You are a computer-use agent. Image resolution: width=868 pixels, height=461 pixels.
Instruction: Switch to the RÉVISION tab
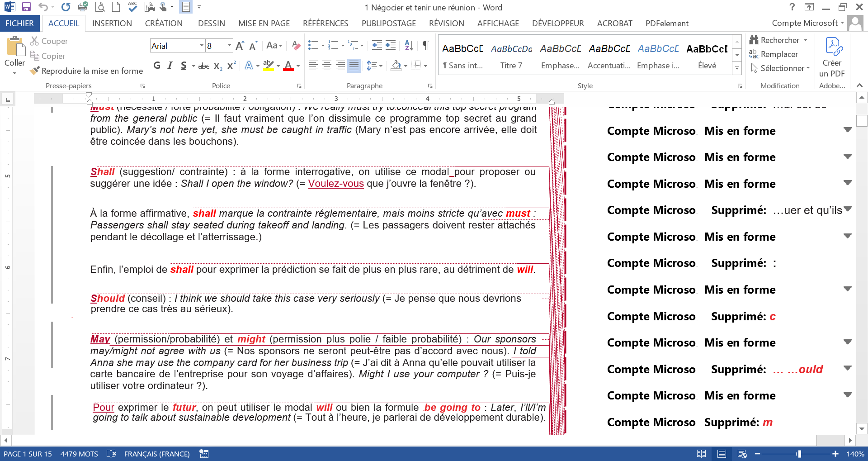(x=446, y=24)
